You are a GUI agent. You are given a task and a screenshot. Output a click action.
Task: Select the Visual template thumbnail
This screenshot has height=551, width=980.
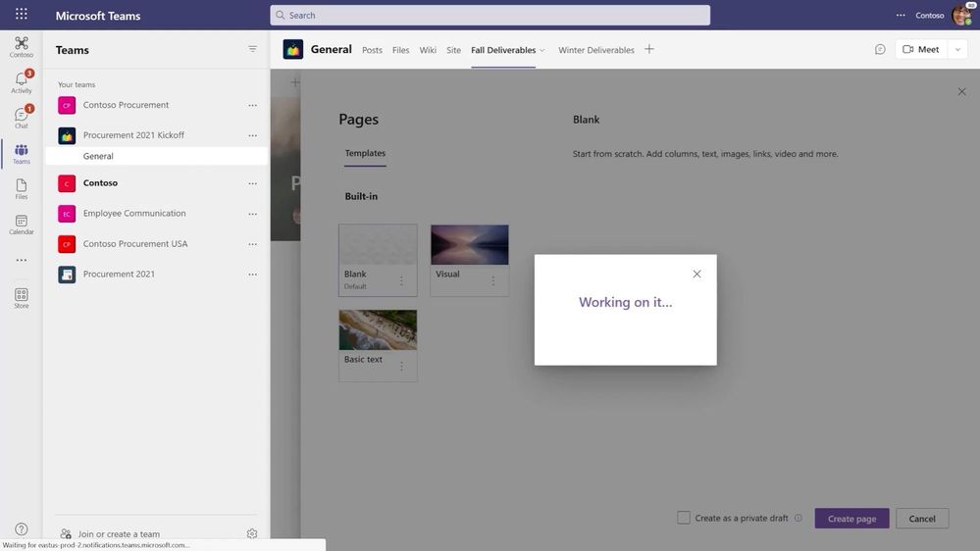pos(469,245)
